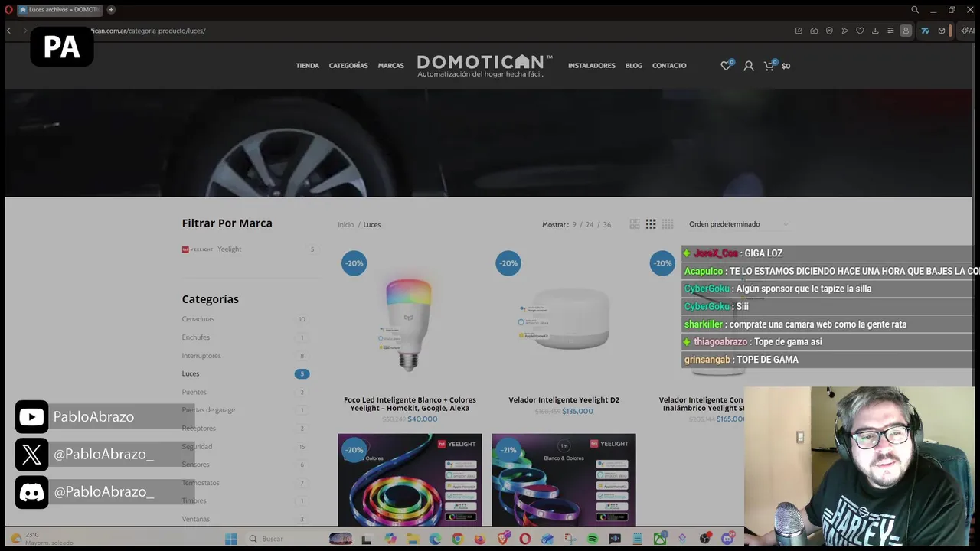Open the Cerraduras category
The height and width of the screenshot is (551, 980).
[x=198, y=319]
